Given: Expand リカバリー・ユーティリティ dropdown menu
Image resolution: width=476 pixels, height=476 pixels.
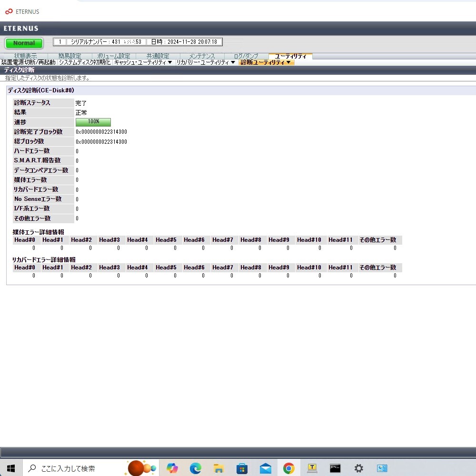Looking at the screenshot, I should point(206,62).
